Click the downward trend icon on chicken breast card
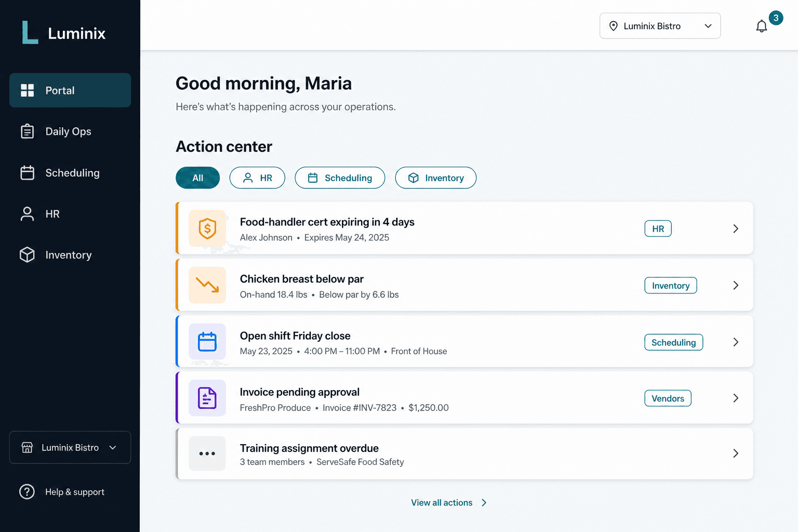 point(207,285)
